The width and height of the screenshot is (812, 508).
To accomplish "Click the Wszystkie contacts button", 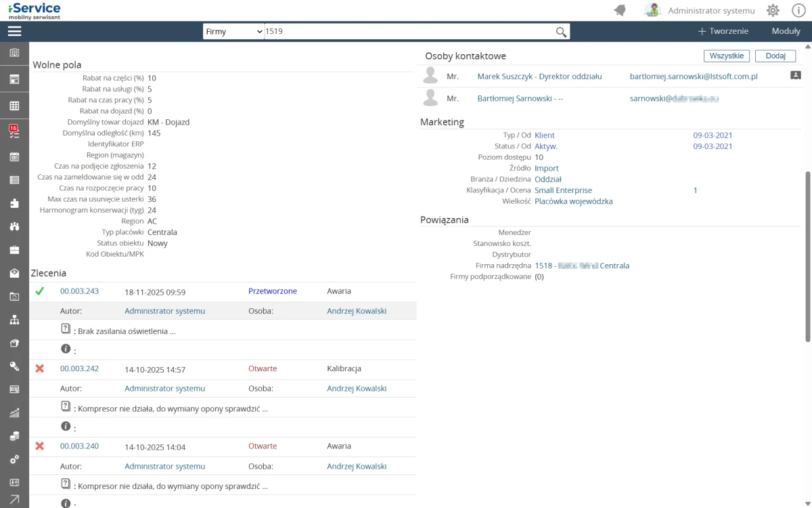I will tap(727, 56).
